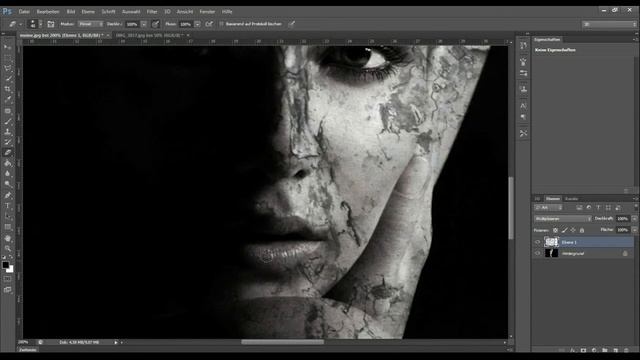The image size is (640, 360).
Task: Click the foreground color swatch
Action: (x=5, y=265)
